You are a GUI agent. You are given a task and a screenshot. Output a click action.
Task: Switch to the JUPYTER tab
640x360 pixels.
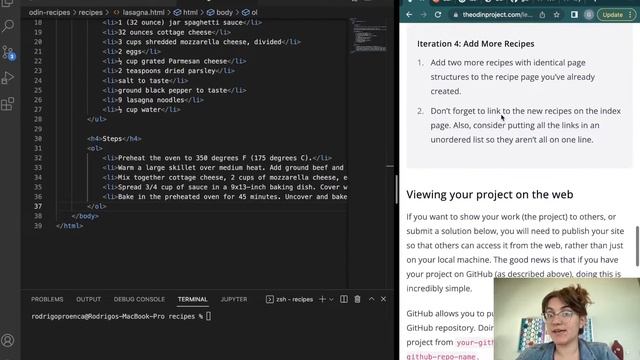234,299
